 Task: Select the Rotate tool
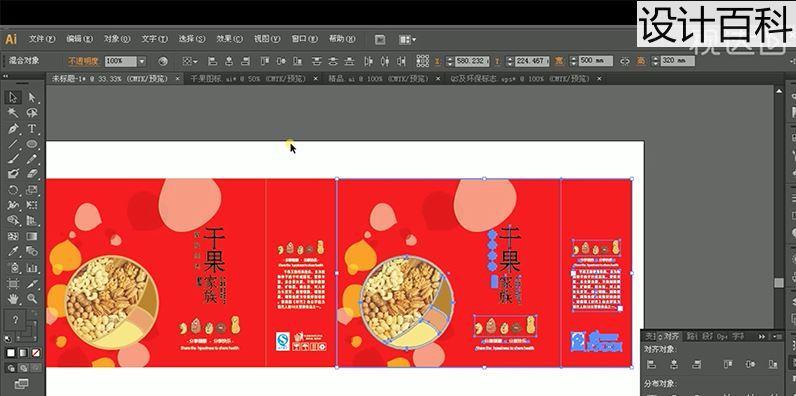coord(14,190)
